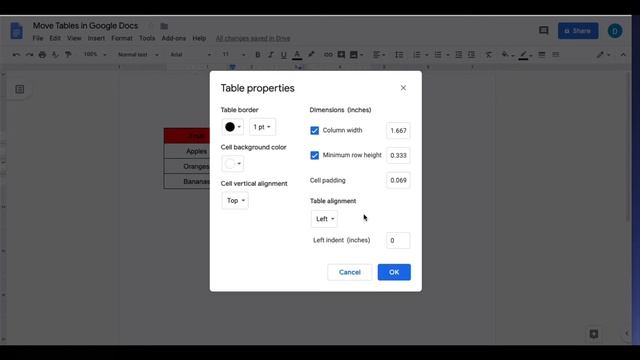Open the table border width 1 pt dropdown
Screen dimensions: 640x360
pyautogui.click(x=262, y=127)
